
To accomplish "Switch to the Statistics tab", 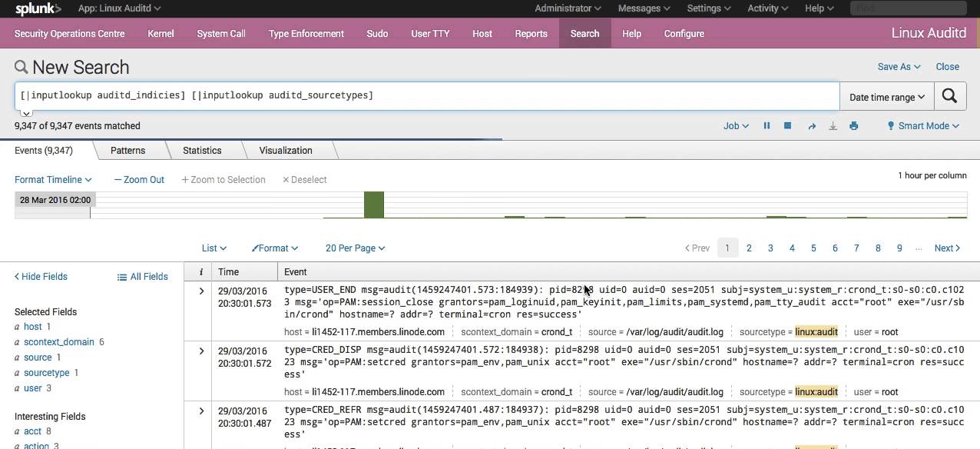I will pyautogui.click(x=202, y=151).
